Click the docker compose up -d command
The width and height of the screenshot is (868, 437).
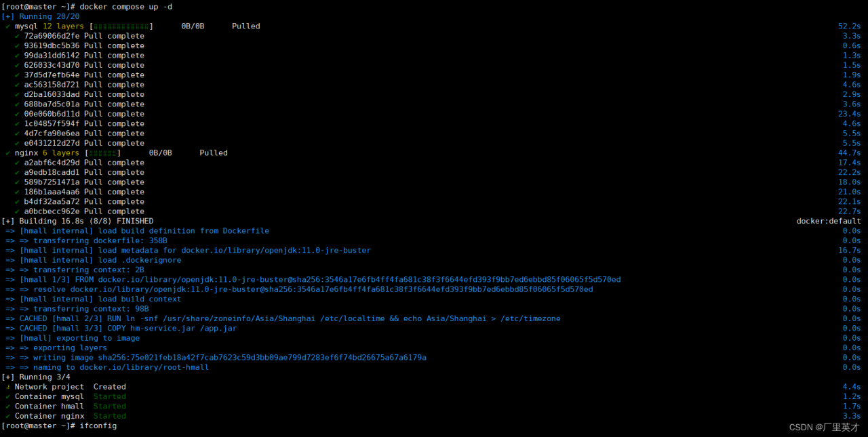pyautogui.click(x=125, y=7)
